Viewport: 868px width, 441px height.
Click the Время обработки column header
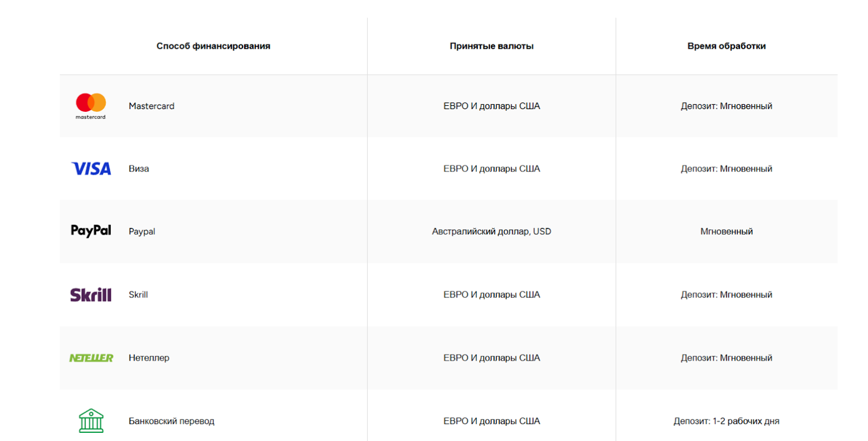point(726,46)
